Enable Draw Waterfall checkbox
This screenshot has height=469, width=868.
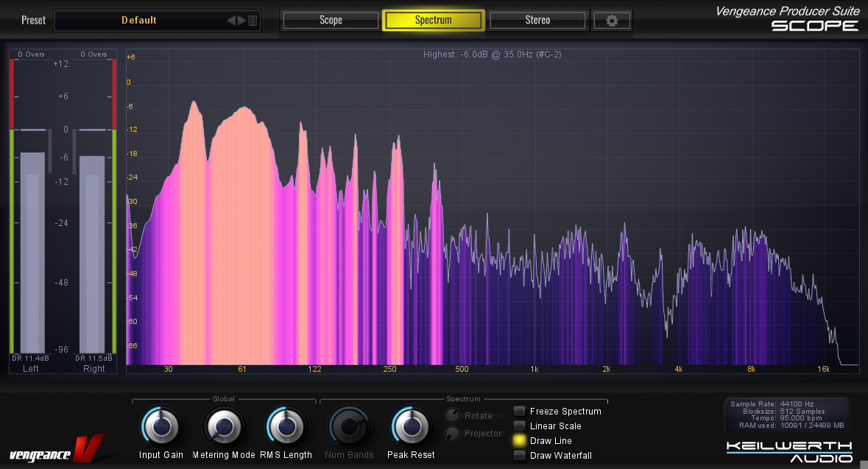(519, 455)
